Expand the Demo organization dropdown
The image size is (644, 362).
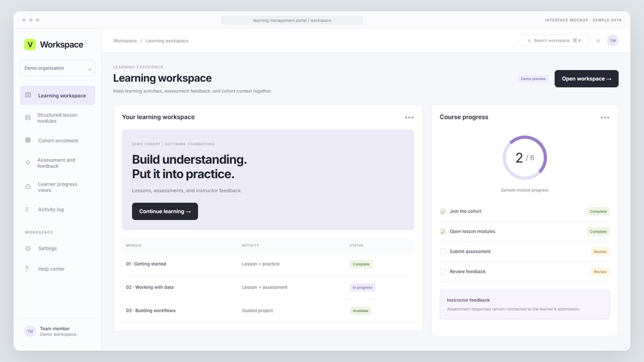(57, 68)
